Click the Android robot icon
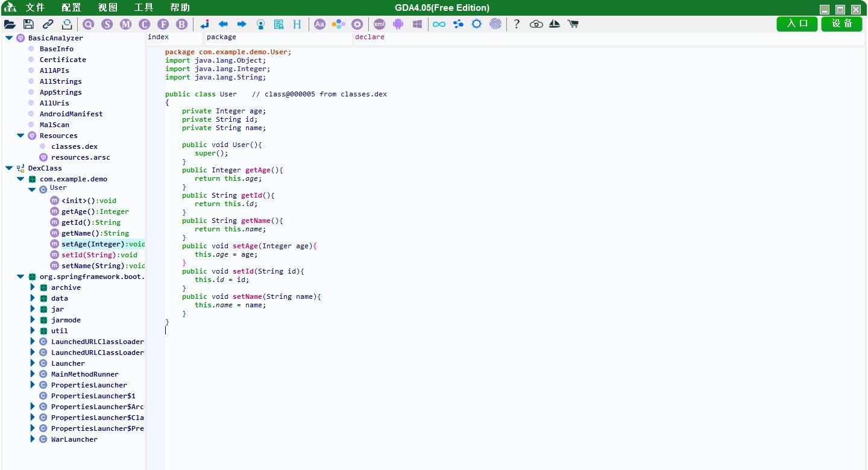The width and height of the screenshot is (868, 470). point(398,24)
